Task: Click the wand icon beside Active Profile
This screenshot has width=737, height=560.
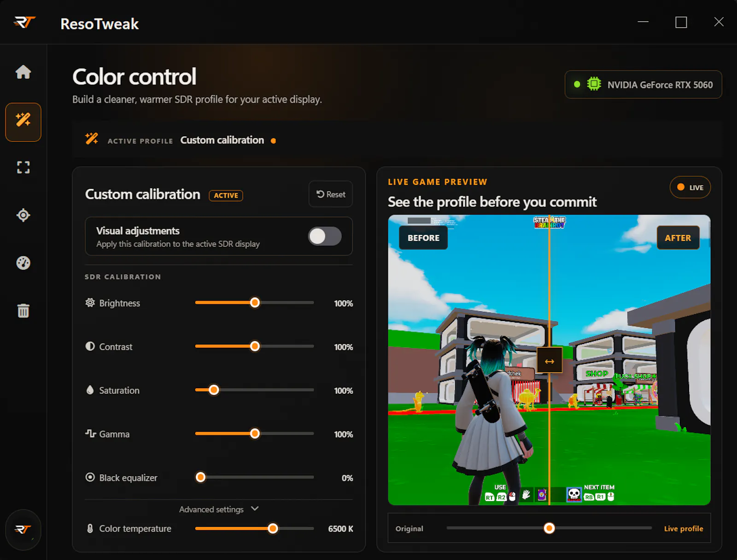Action: 92,139
